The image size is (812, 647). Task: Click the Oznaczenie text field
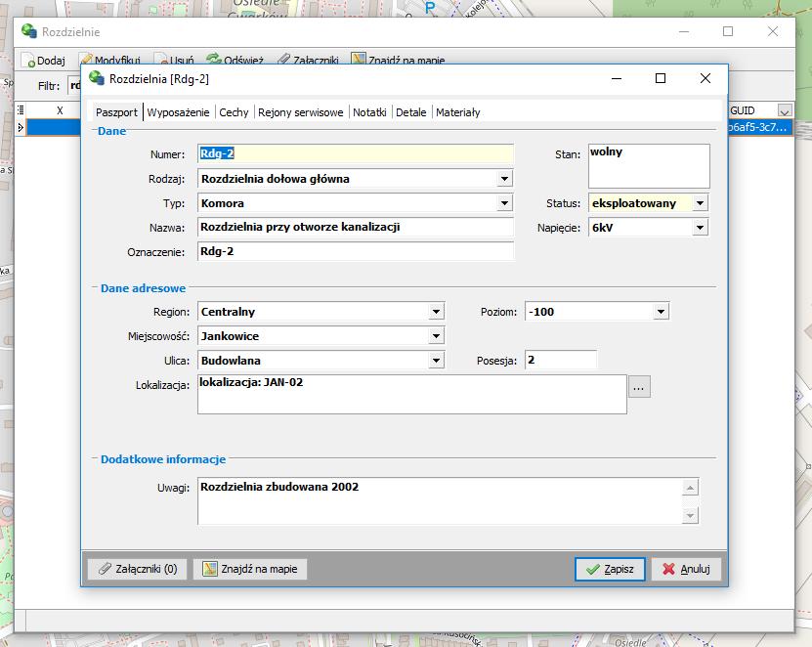tap(356, 251)
